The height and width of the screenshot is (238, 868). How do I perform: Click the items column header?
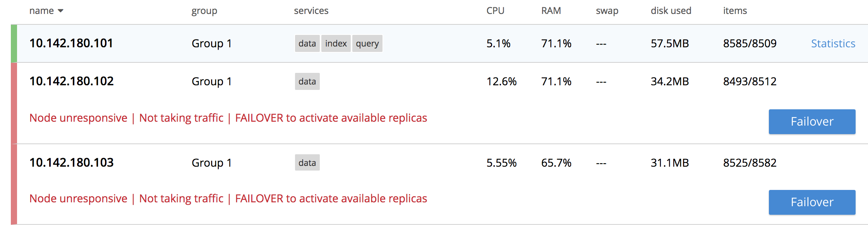[x=735, y=11]
